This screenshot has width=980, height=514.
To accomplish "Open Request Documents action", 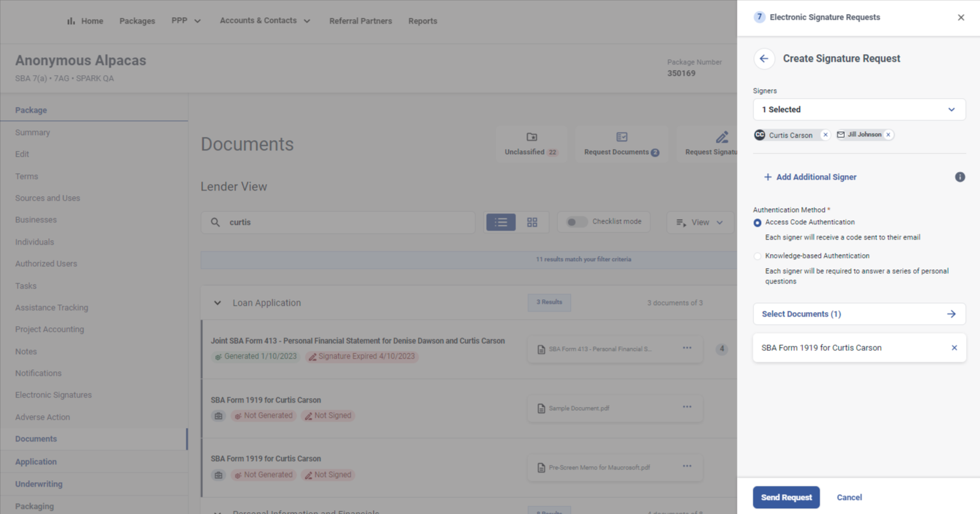I will click(622, 143).
